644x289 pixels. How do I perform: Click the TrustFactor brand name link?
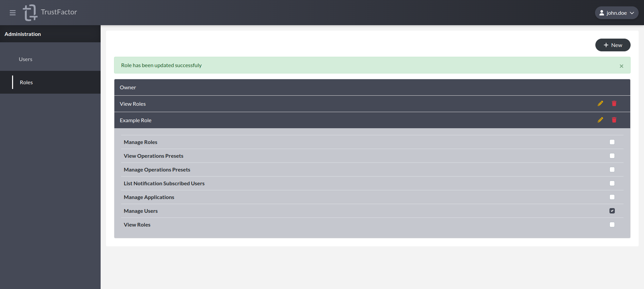[x=59, y=12]
